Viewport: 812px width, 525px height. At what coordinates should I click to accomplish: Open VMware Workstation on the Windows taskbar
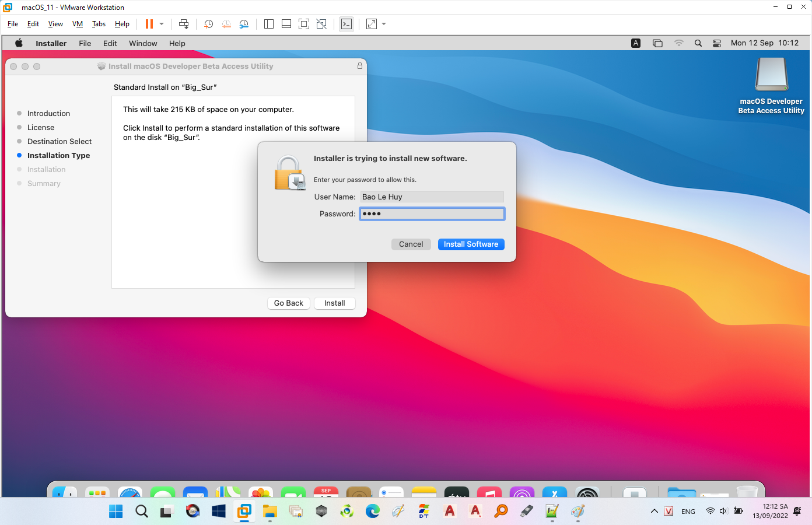click(x=244, y=512)
